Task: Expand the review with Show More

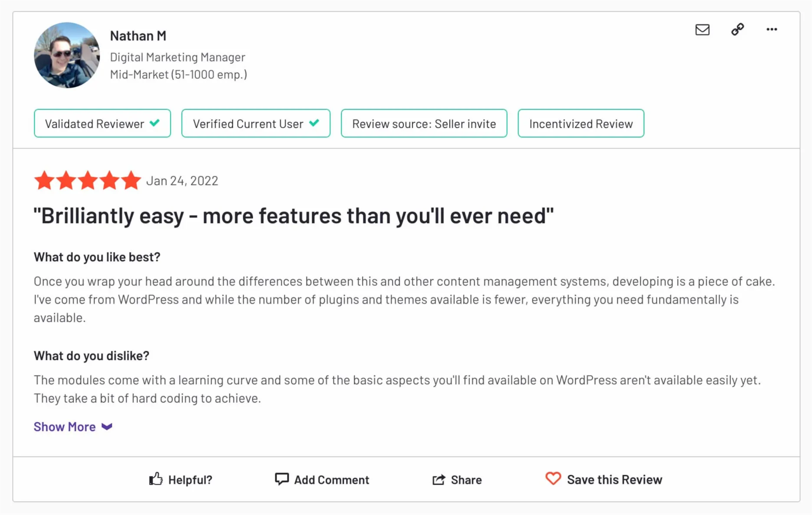Action: point(65,427)
